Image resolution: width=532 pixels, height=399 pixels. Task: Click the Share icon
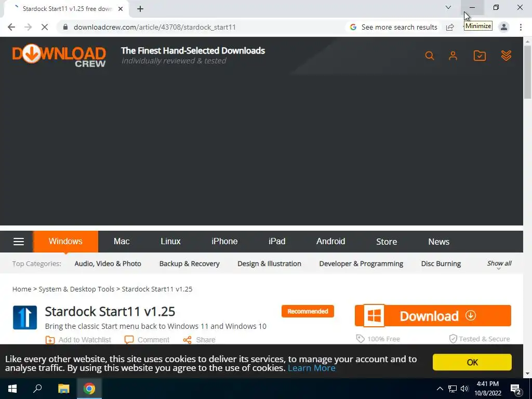(187, 340)
